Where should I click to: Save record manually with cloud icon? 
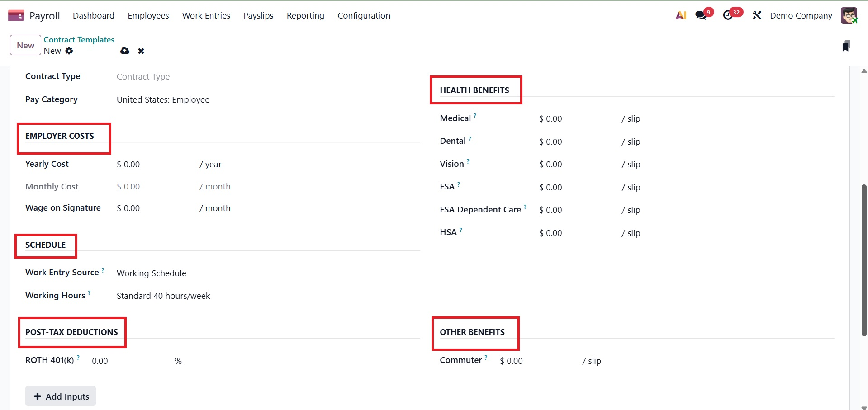pos(125,51)
